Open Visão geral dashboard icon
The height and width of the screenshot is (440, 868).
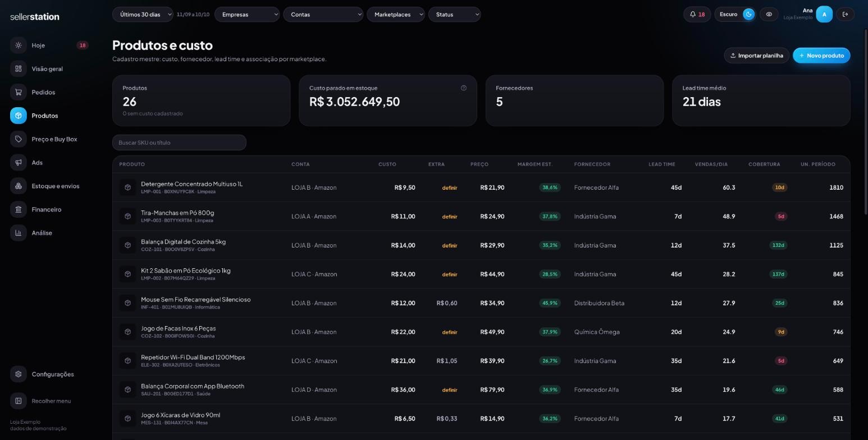coord(19,69)
